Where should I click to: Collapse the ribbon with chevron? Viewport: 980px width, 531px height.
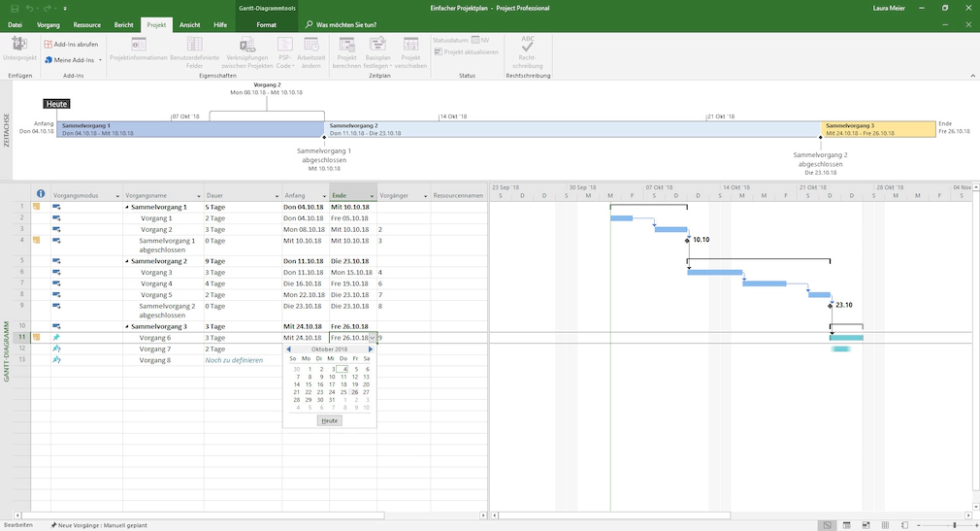[972, 76]
